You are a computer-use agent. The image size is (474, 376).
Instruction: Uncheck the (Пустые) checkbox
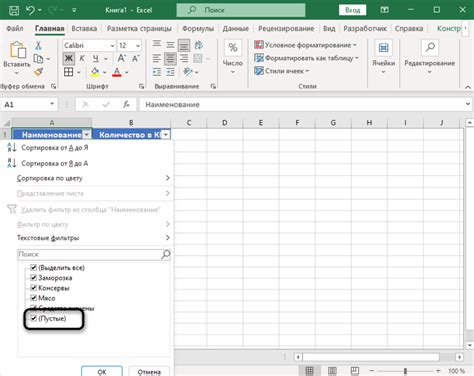click(33, 318)
